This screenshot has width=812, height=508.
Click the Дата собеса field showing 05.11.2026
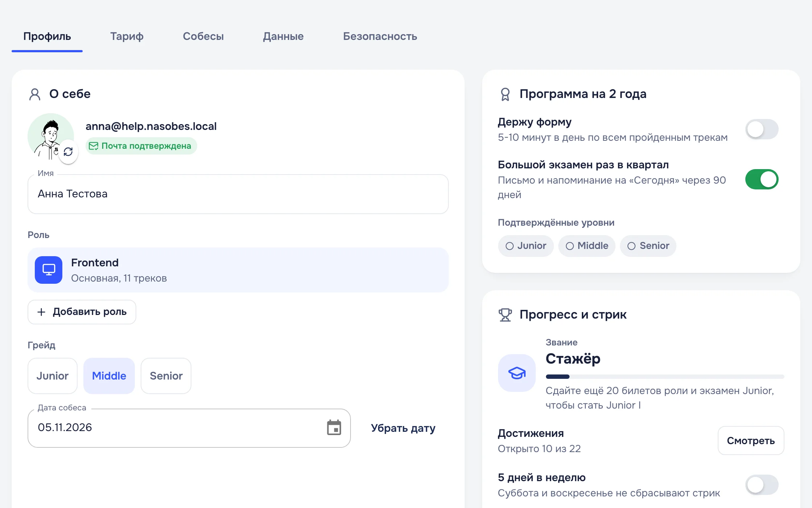pos(189,428)
